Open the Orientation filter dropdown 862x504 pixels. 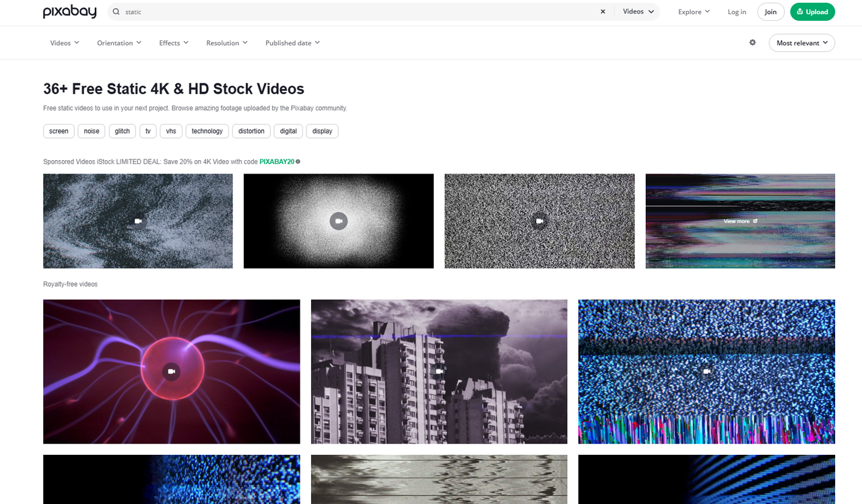coord(119,42)
